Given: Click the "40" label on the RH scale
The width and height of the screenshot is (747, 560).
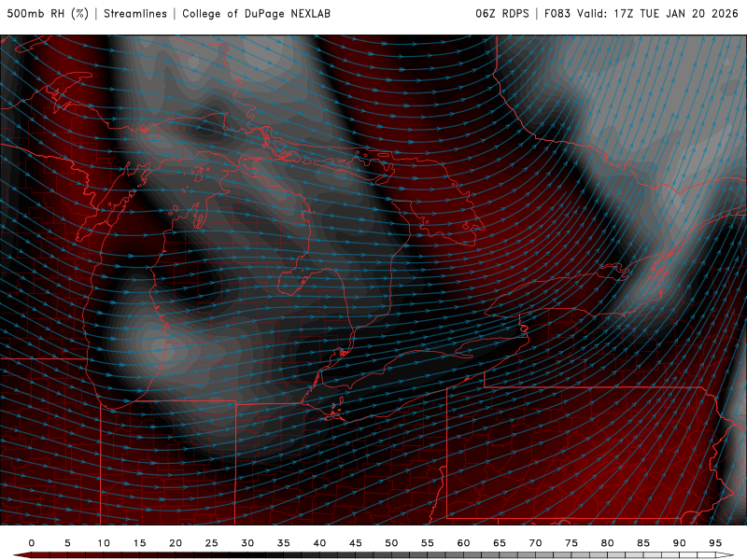Looking at the screenshot, I should [x=319, y=543].
